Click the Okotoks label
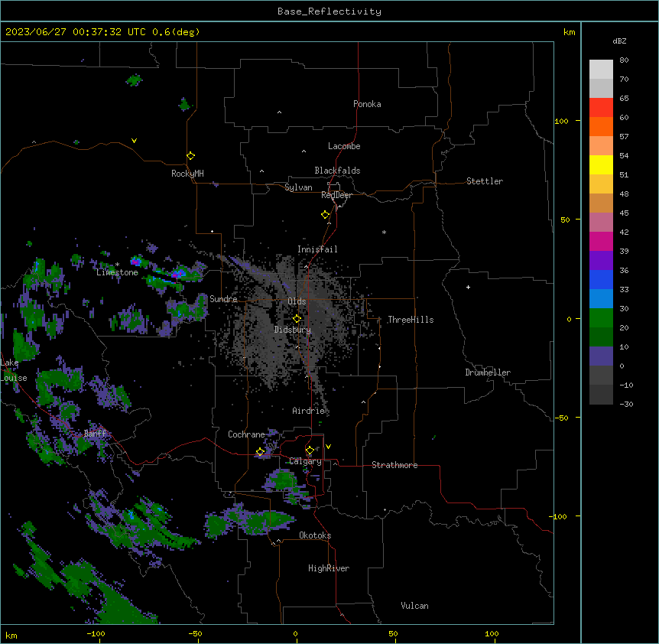The height and width of the screenshot is (644, 659). coord(315,535)
